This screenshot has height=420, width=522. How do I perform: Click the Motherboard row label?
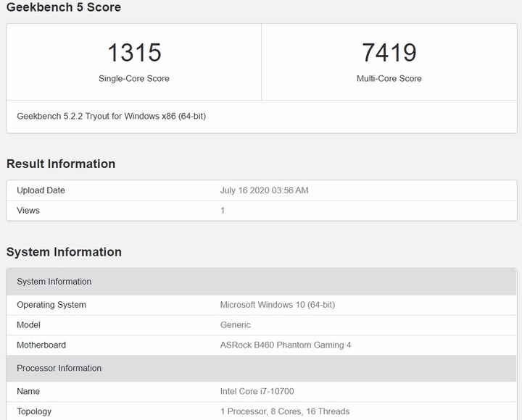pos(41,345)
